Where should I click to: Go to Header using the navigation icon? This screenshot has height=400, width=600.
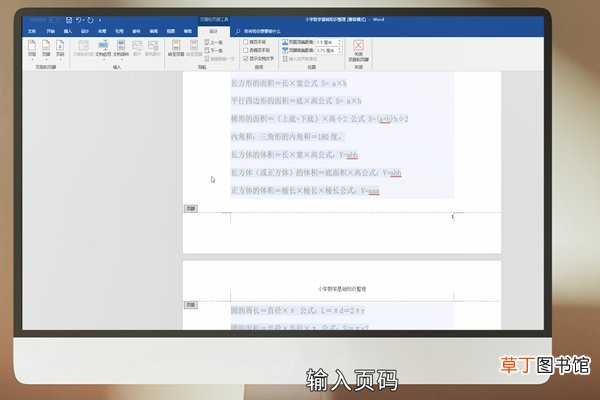(x=176, y=48)
